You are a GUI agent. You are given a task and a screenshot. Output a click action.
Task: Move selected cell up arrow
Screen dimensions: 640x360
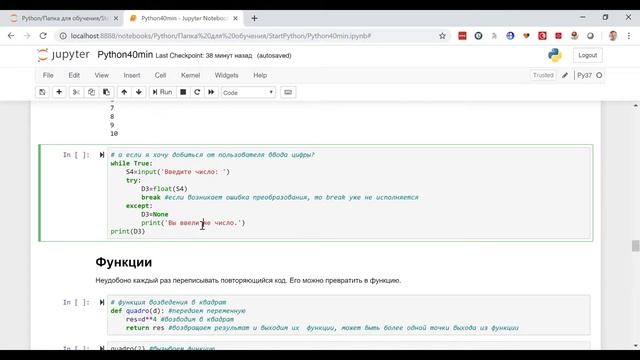click(x=124, y=92)
